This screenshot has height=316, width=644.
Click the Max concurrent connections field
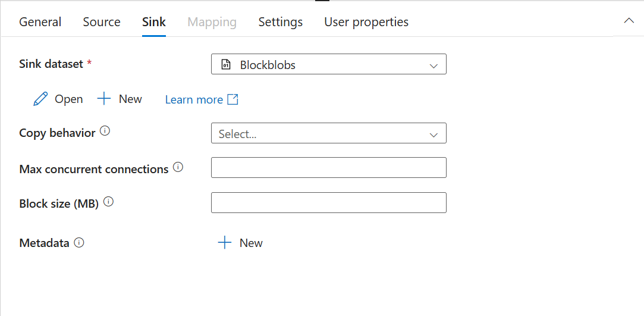click(328, 168)
